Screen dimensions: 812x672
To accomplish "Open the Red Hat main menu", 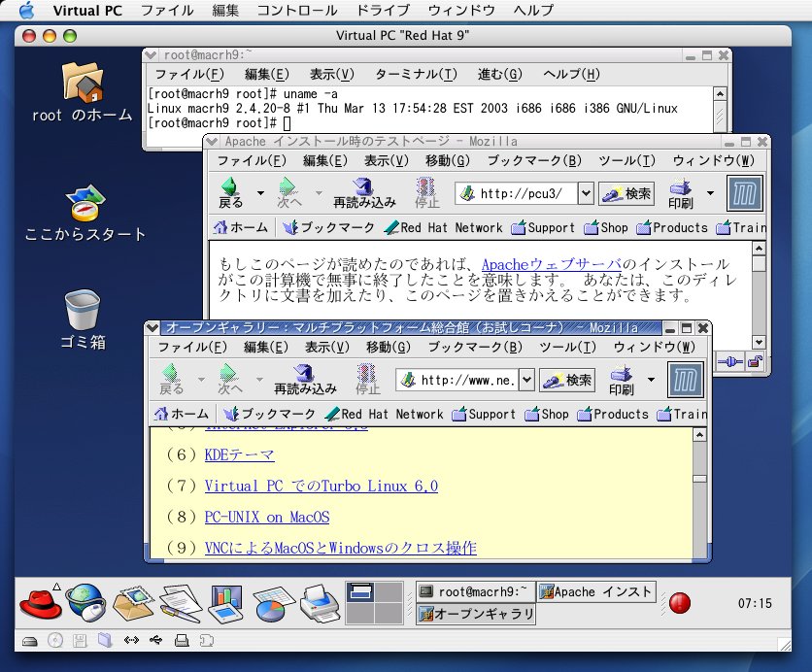I will point(40,603).
